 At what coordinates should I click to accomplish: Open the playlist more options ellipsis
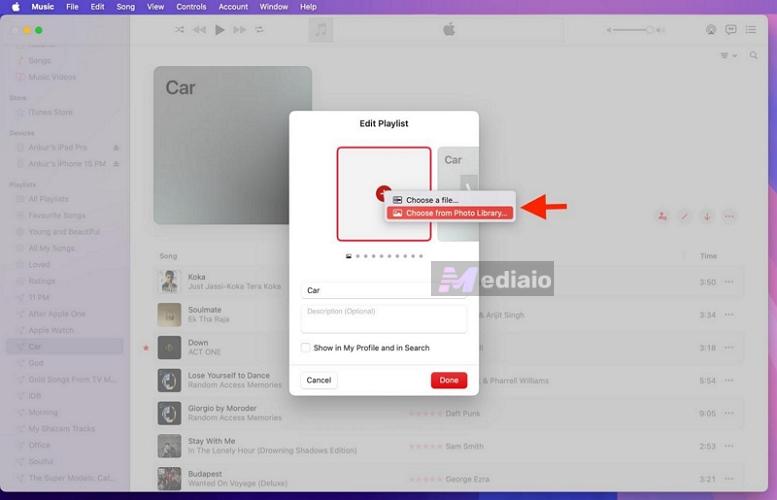coord(729,216)
